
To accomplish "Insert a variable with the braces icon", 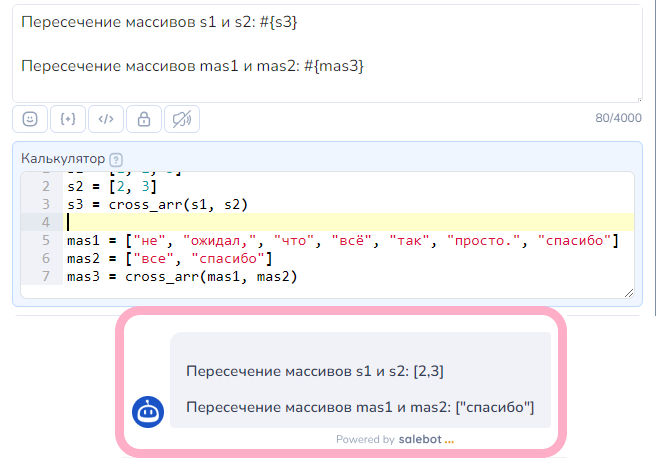I will click(x=68, y=119).
